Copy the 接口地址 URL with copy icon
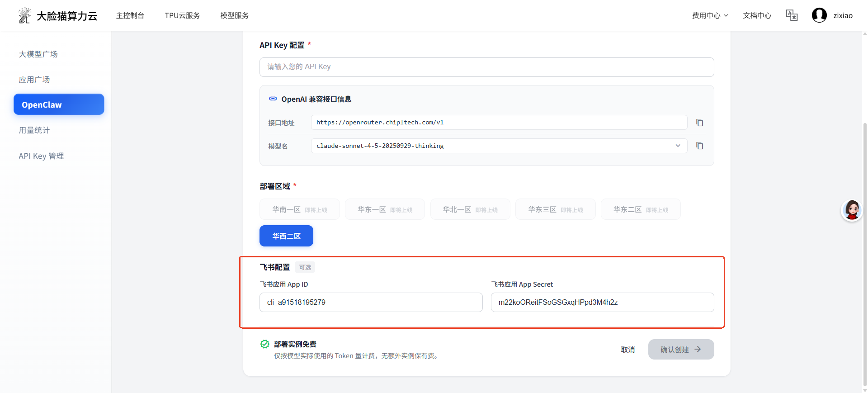 [x=699, y=123]
